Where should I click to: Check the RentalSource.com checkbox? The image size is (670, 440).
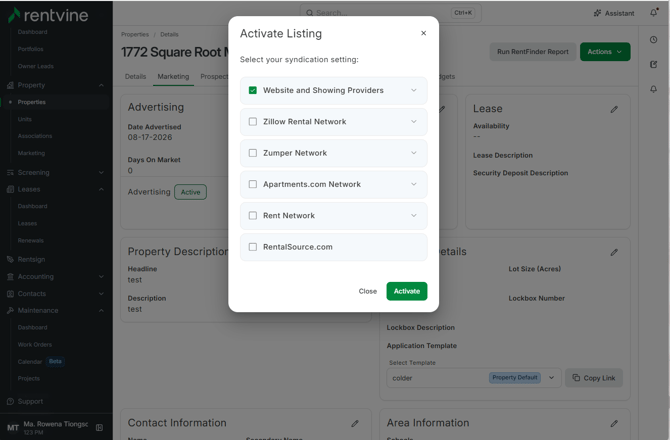coord(253,247)
